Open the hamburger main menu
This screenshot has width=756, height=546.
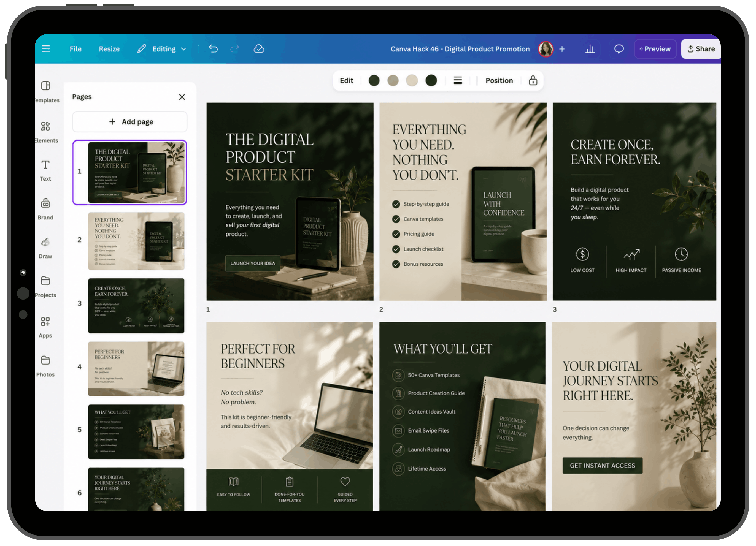[46, 49]
